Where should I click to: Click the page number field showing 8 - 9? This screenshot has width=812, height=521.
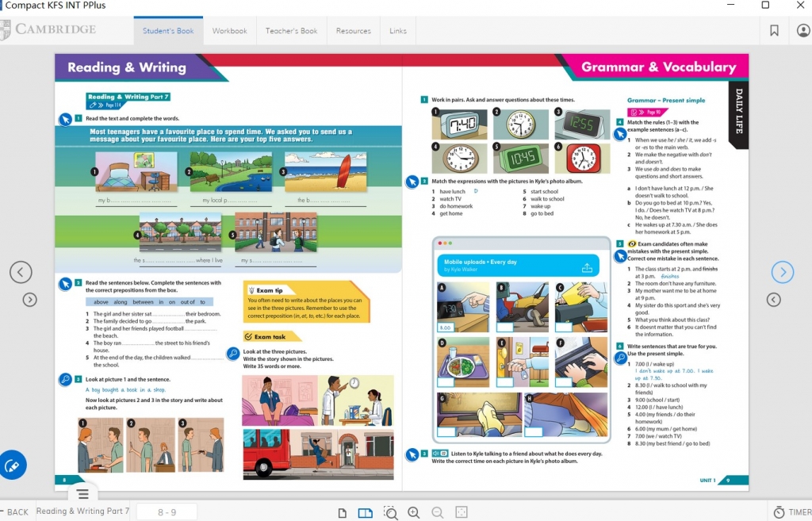[x=167, y=512]
